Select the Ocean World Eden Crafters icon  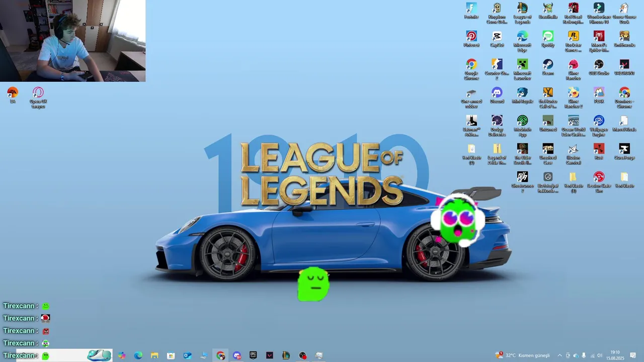pyautogui.click(x=574, y=126)
